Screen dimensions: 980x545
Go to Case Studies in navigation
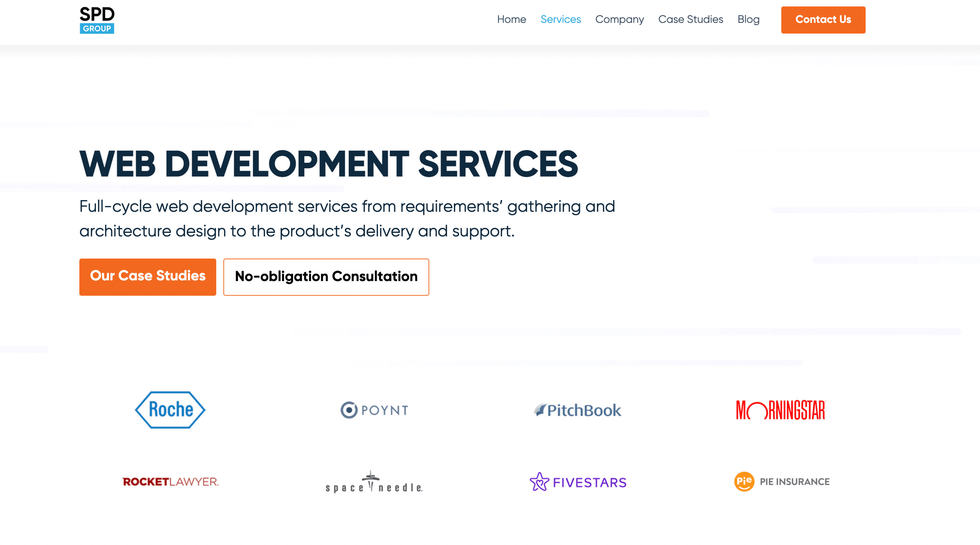(x=691, y=19)
